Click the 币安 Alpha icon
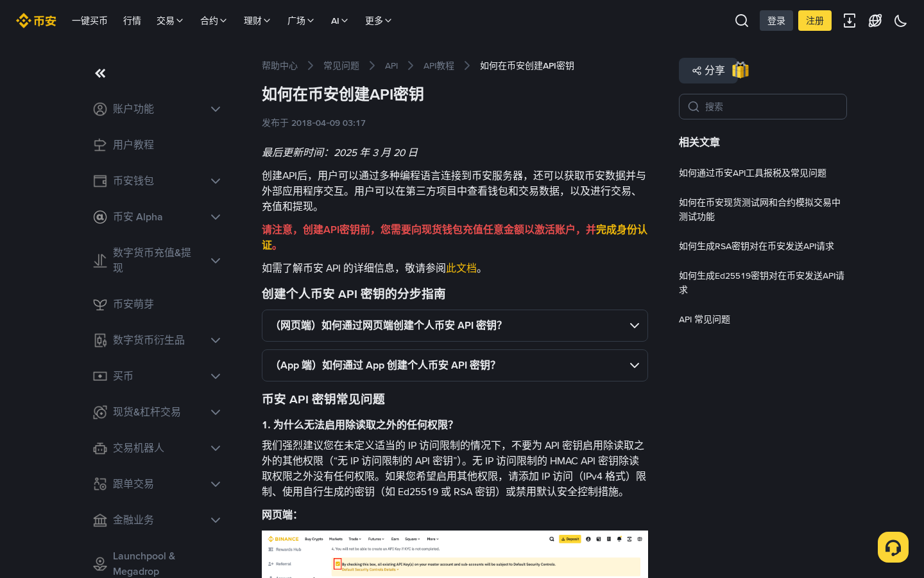Viewport: 924px width, 578px height. (100, 217)
